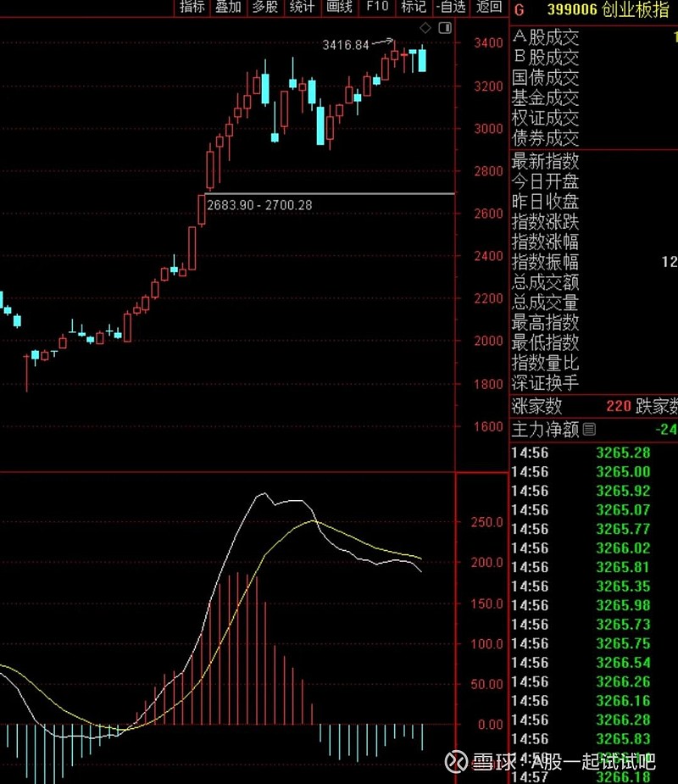Screen dimensions: 678x784
Task: Select tick row with price 3265.00
Action: (593, 472)
